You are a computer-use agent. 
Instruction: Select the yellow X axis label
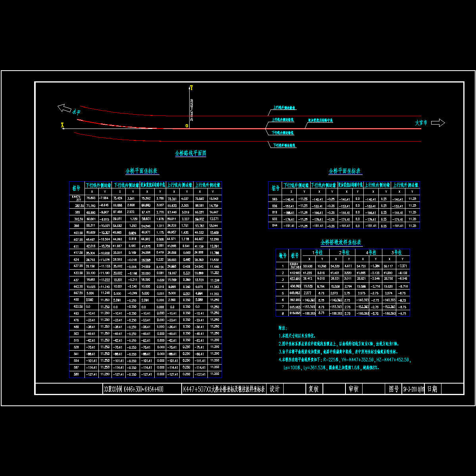(62, 125)
